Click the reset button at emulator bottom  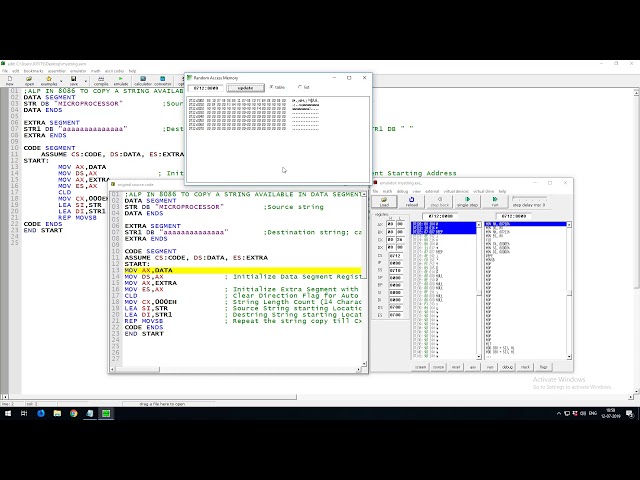tap(456, 367)
